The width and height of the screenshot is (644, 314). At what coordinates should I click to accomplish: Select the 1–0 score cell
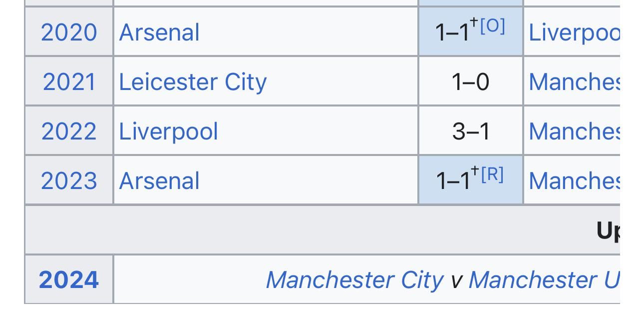tap(471, 81)
